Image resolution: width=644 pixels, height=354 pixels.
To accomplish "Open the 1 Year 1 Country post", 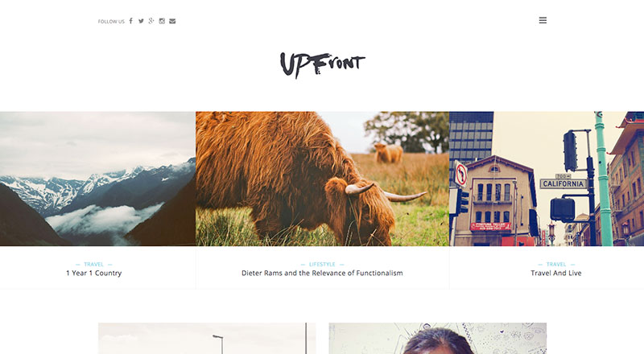I will 93,273.
